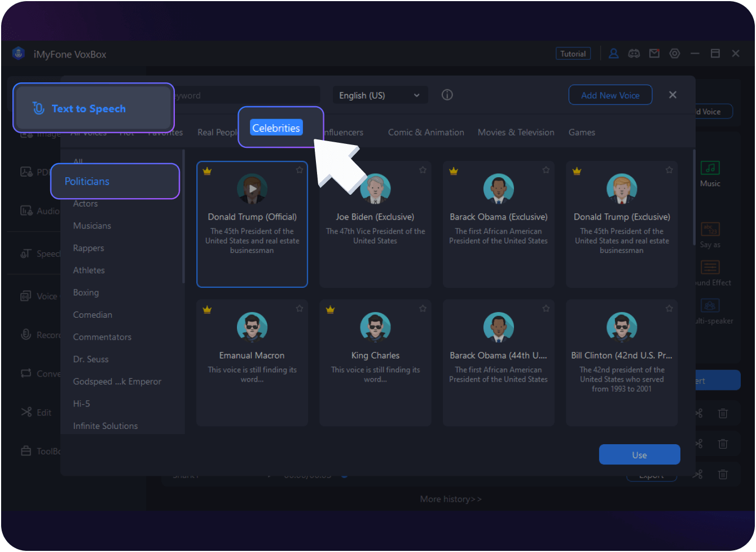
Task: Select the Hi-5 category
Action: (81, 404)
